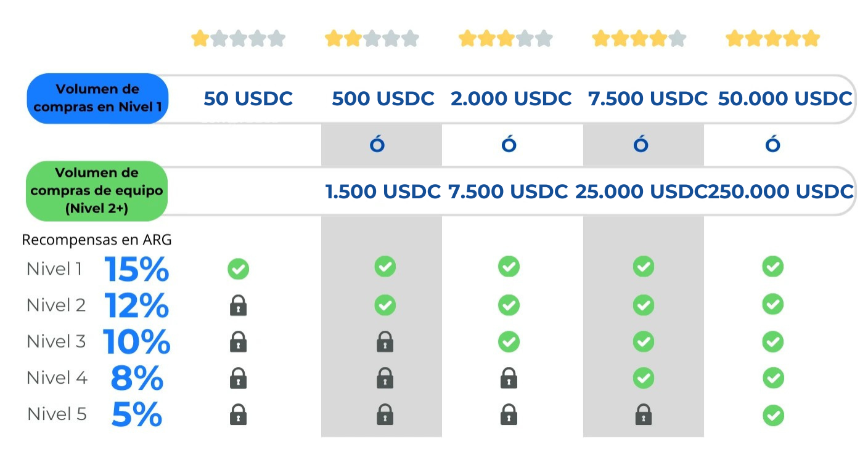This screenshot has height=473, width=868.
Task: Click Nivel 4 lock in three-star column
Action: point(509,378)
